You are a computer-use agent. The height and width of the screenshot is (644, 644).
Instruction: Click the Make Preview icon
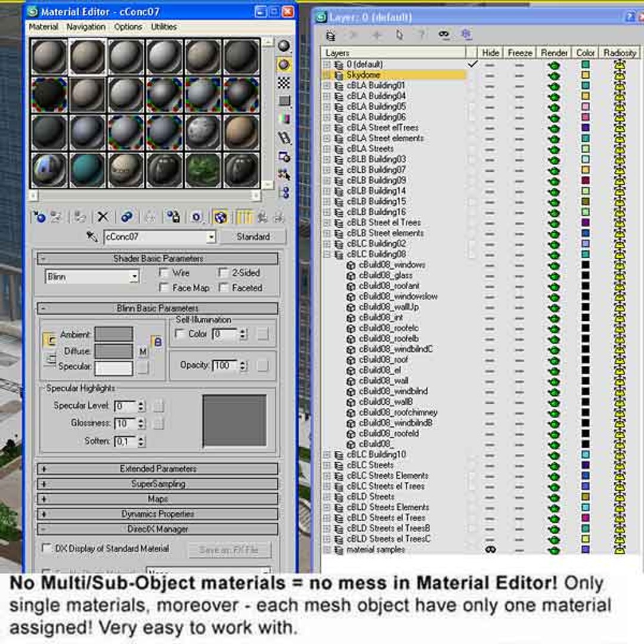(284, 138)
